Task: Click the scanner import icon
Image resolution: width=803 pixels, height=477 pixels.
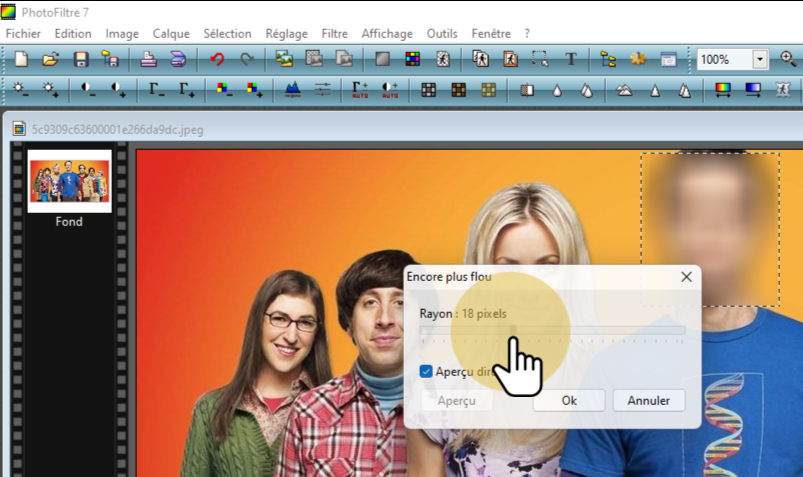Action: [x=178, y=59]
